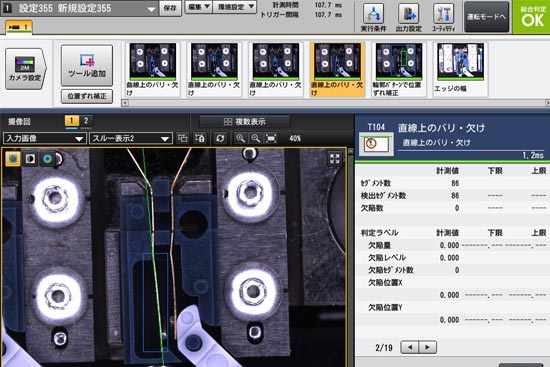The image size is (550, 367).
Task: Click the ツール追加 add tool button
Action: pos(87,65)
